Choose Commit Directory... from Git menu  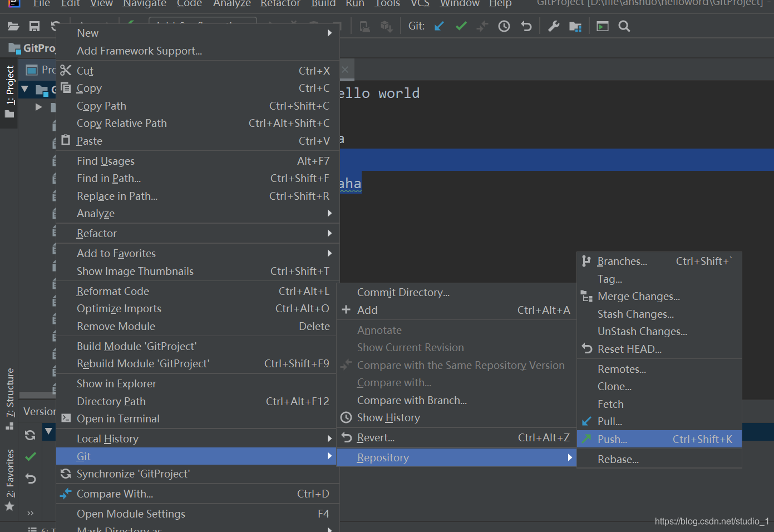[456, 292]
